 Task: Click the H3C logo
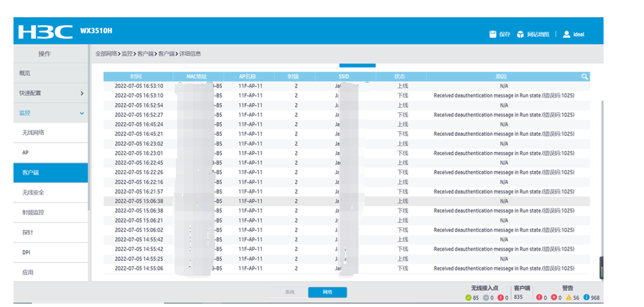[x=45, y=32]
